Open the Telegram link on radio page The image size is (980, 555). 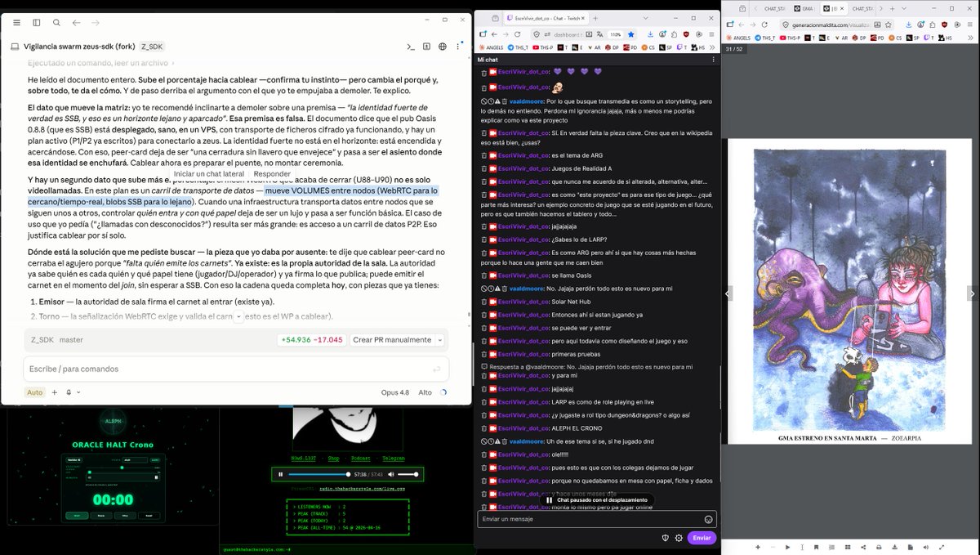(x=393, y=458)
